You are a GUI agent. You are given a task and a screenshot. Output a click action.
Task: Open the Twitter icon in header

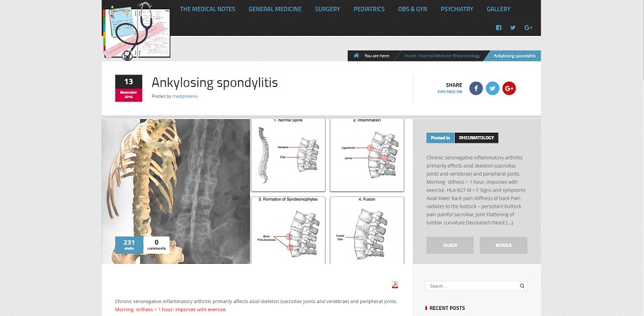pyautogui.click(x=513, y=28)
